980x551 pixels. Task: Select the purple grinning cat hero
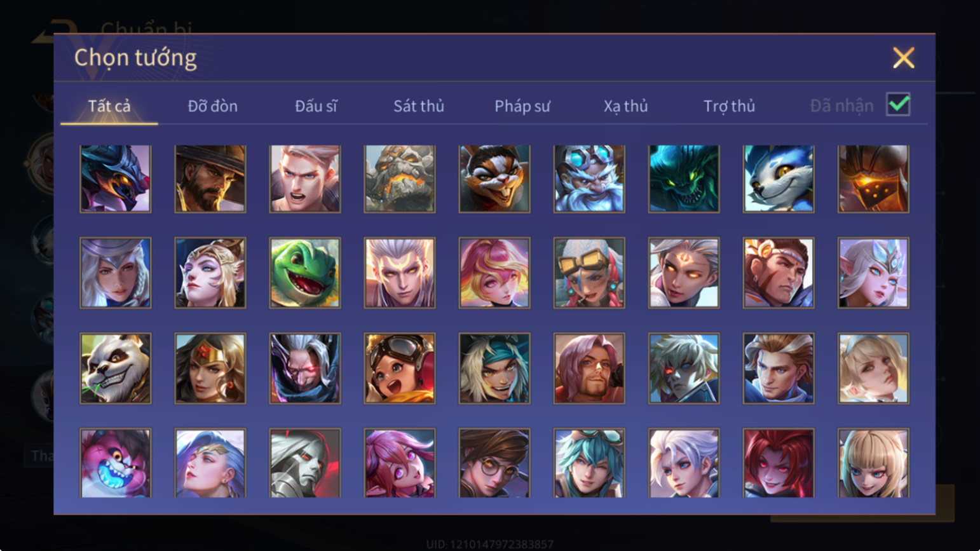pos(116,463)
